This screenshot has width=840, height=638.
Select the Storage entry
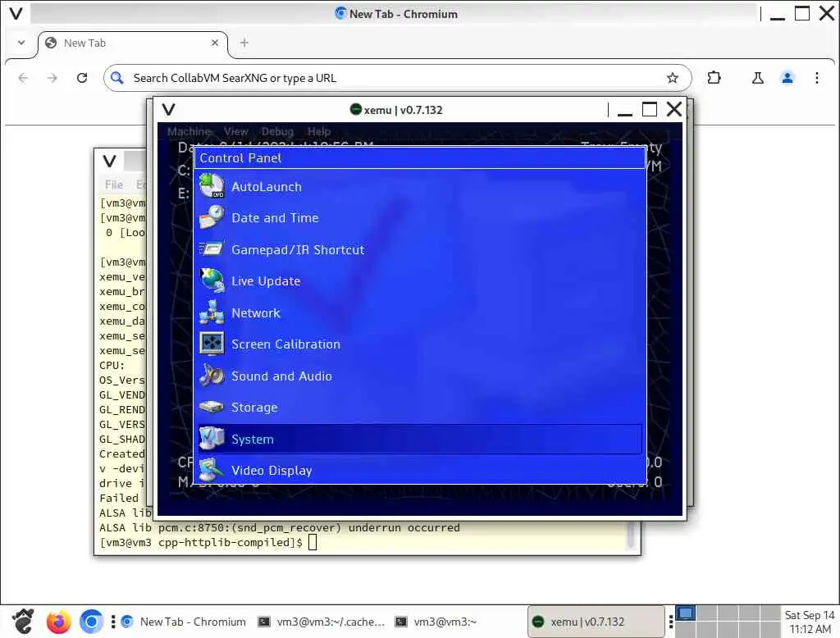click(x=420, y=408)
